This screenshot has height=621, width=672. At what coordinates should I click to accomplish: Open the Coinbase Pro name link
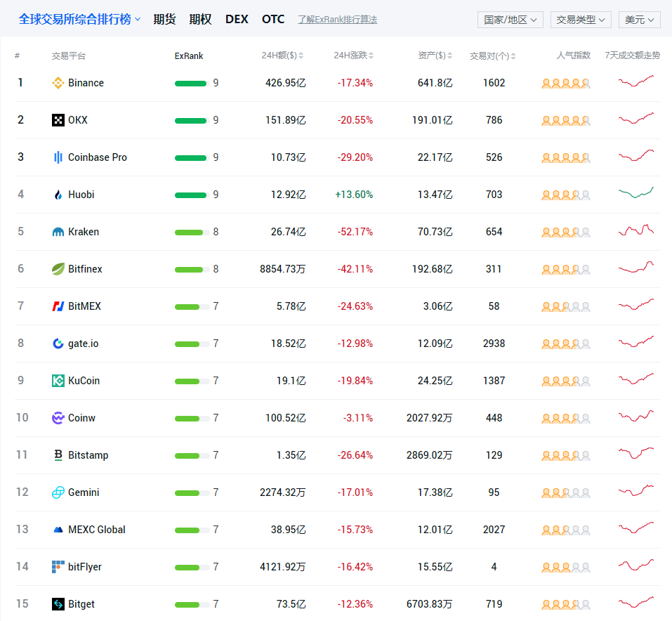pos(98,157)
